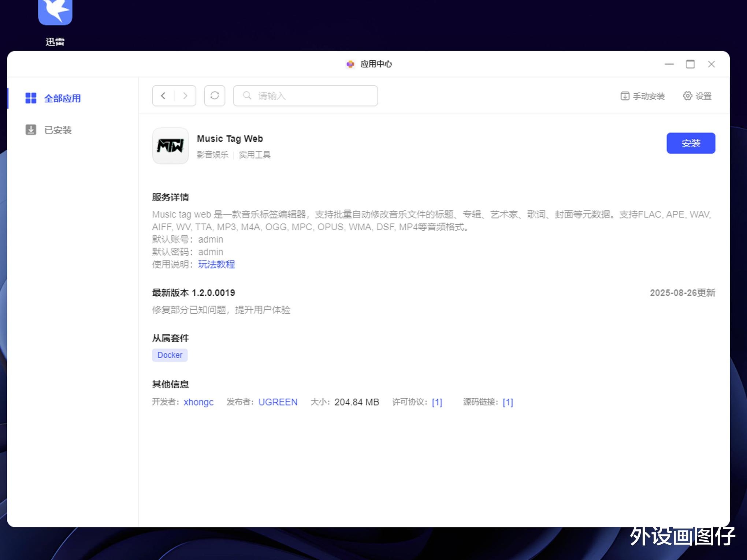Close the 应用中心 window
The image size is (747, 560).
711,64
